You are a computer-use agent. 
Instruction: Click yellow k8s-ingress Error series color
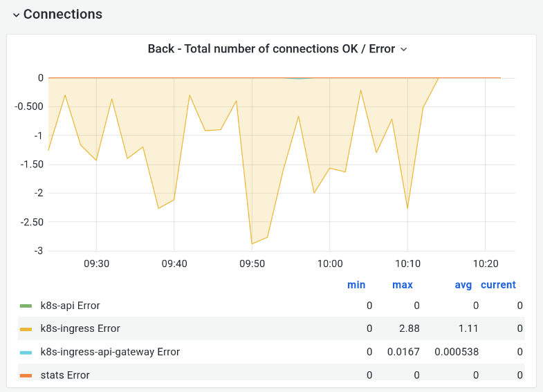(26, 329)
